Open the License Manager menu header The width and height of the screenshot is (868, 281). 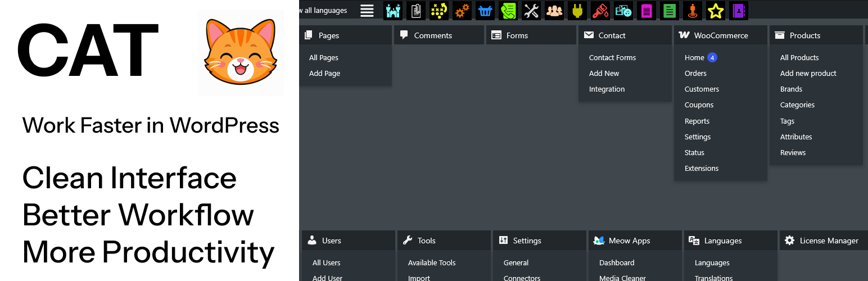pyautogui.click(x=824, y=240)
